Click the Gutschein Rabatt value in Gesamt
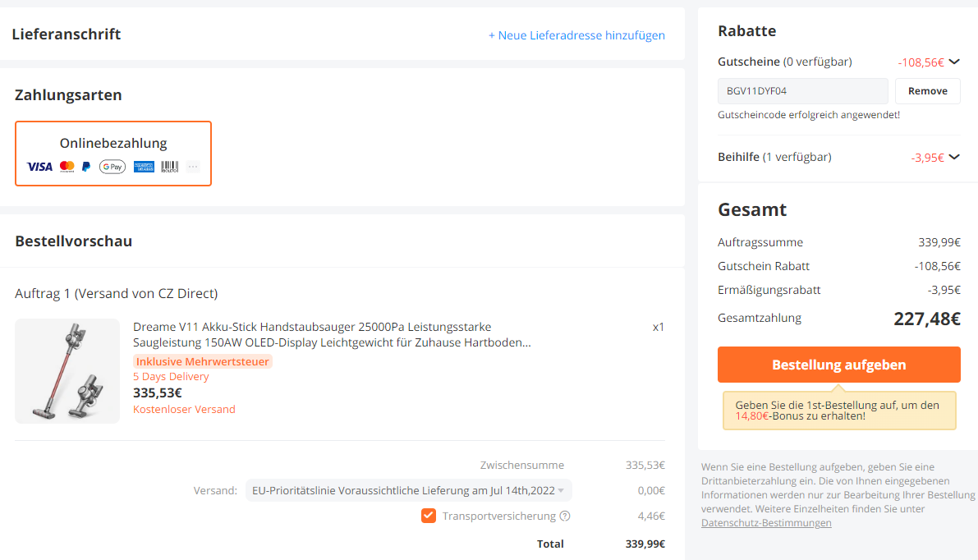Image resolution: width=978 pixels, height=560 pixels. [x=938, y=266]
